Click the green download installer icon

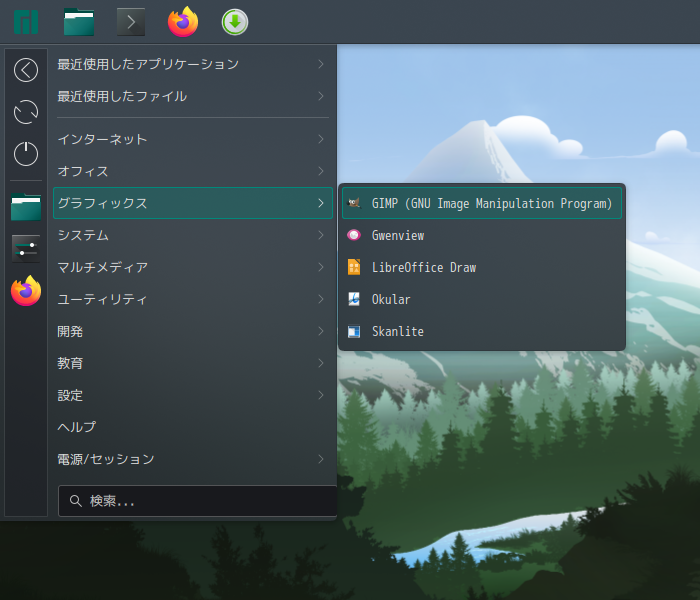[x=235, y=22]
